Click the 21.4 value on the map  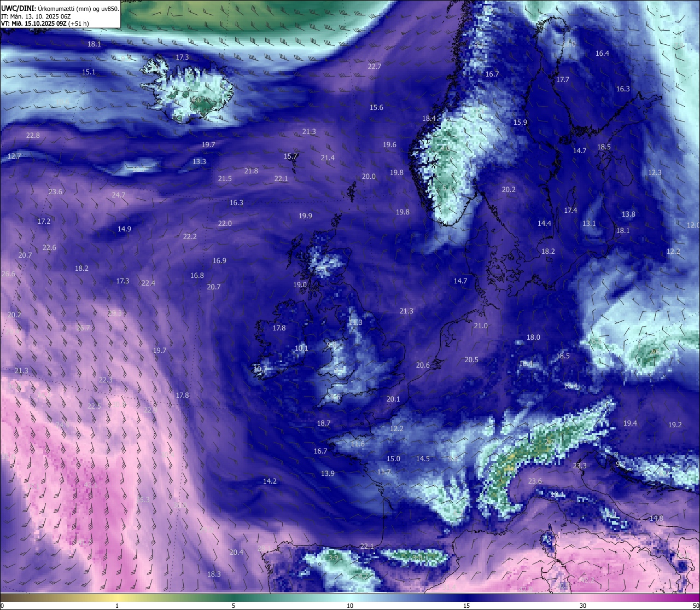[328, 158]
